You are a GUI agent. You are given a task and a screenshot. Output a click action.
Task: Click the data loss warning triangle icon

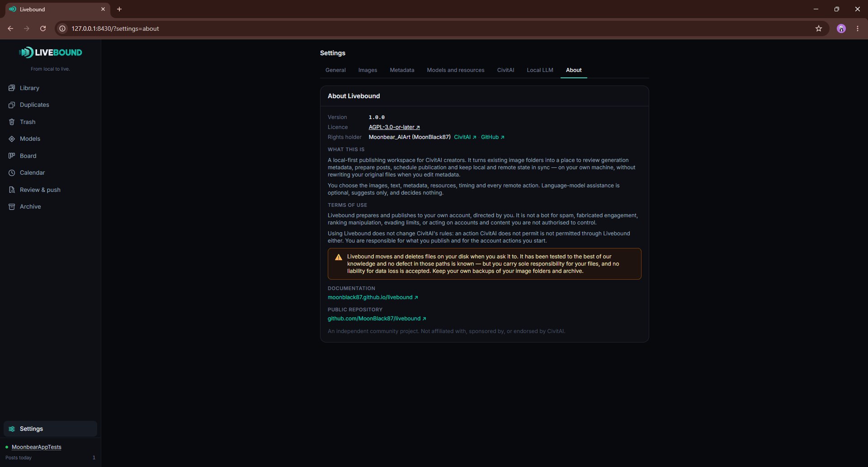click(339, 257)
